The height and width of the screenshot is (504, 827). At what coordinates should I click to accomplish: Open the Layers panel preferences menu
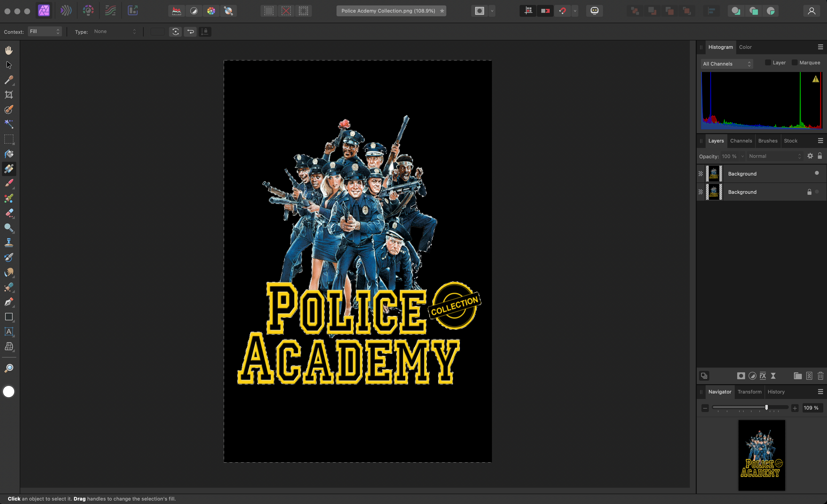pyautogui.click(x=820, y=141)
